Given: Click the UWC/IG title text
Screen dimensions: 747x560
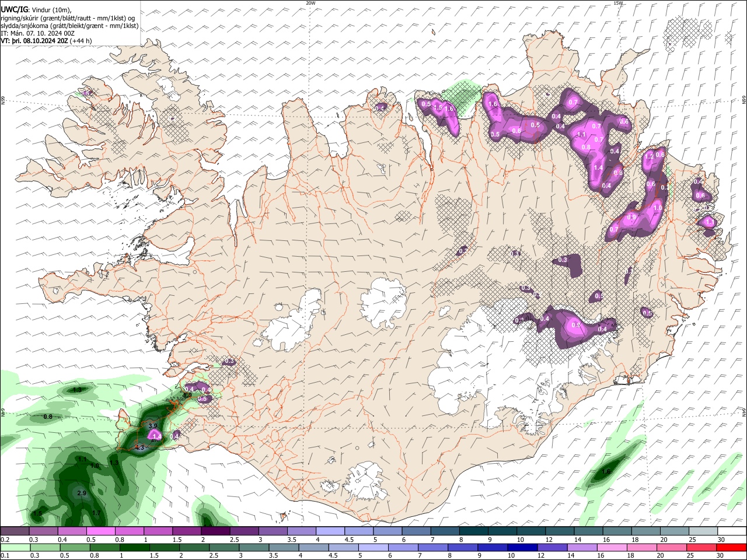Looking at the screenshot, I should 14,9.
